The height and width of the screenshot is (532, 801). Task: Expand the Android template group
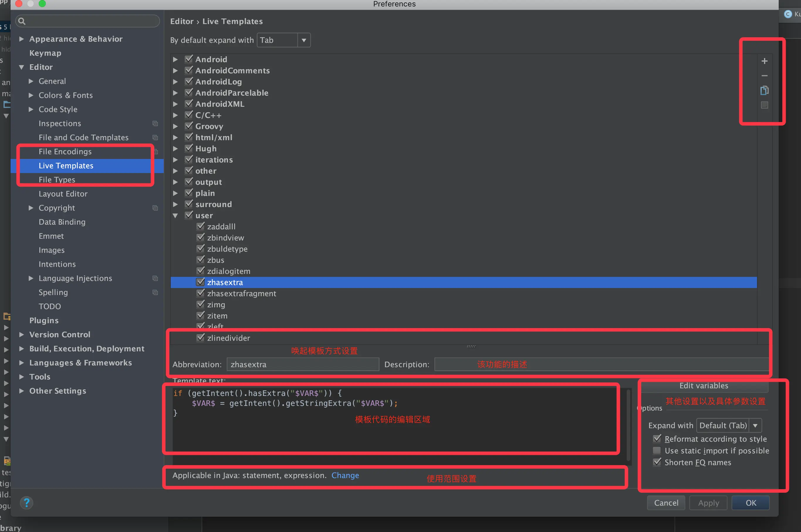point(175,59)
